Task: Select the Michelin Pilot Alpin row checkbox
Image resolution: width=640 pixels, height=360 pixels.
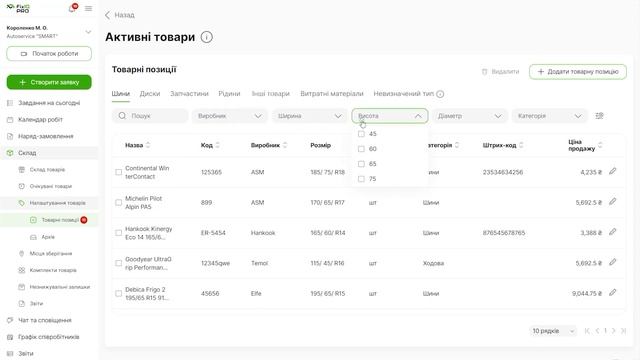Action: pyautogui.click(x=118, y=202)
